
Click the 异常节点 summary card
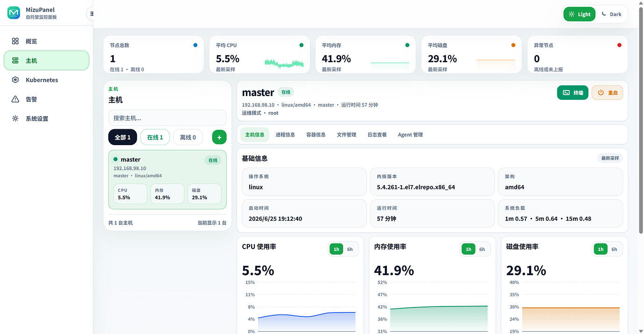577,55
